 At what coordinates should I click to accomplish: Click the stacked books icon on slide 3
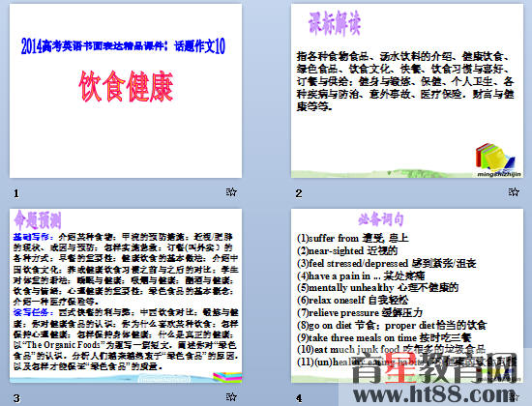coord(227,376)
